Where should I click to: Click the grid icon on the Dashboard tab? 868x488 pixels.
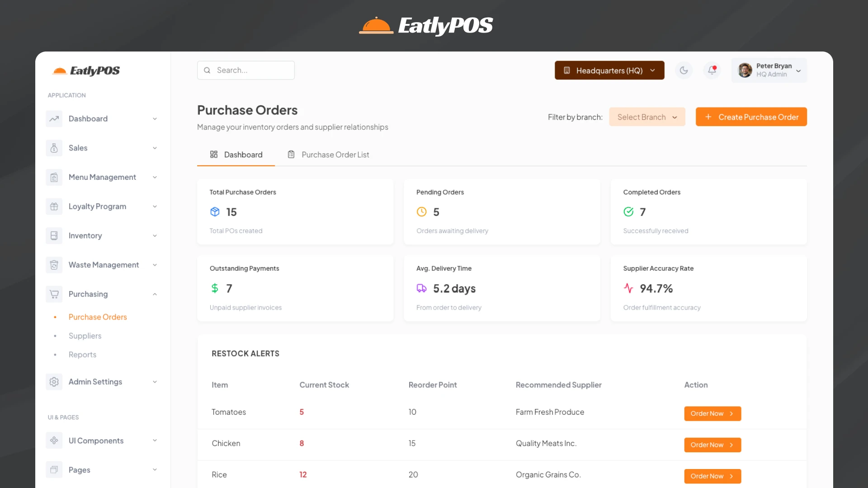coord(214,155)
